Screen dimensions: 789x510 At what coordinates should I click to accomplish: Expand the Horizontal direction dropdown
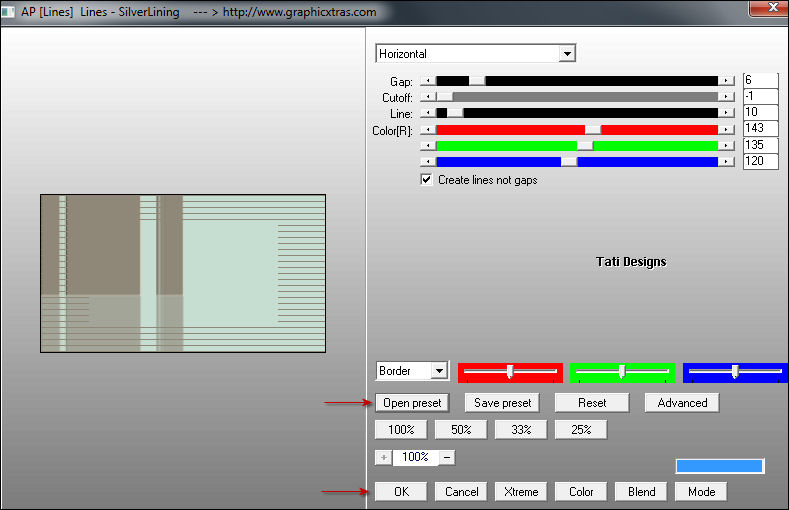(567, 54)
